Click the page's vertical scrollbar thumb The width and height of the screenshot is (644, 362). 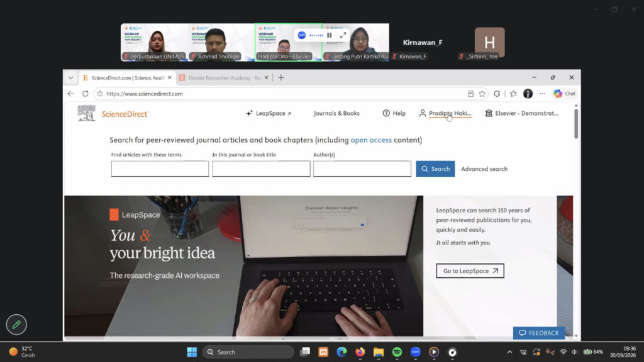click(576, 124)
